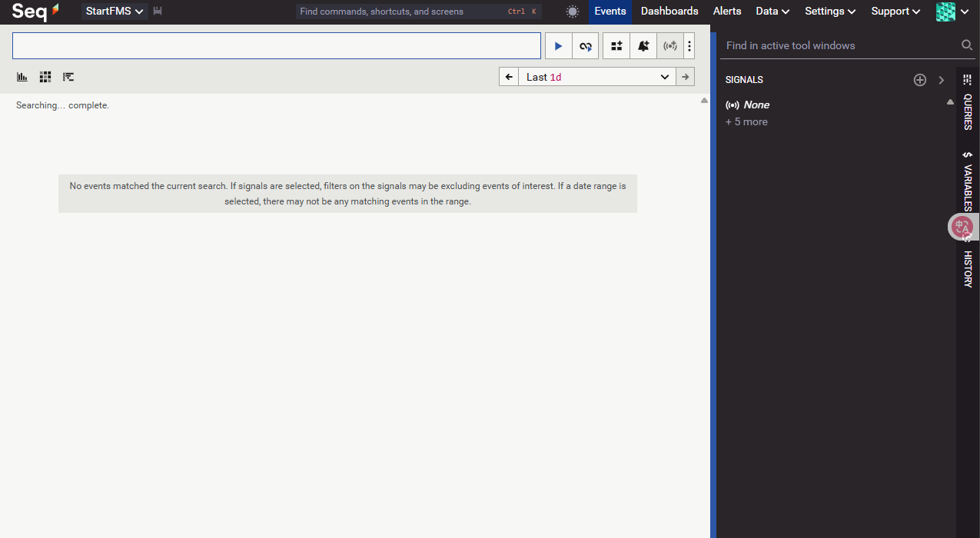980x538 pixels.
Task: Expand the Settings menu
Action: point(830,12)
